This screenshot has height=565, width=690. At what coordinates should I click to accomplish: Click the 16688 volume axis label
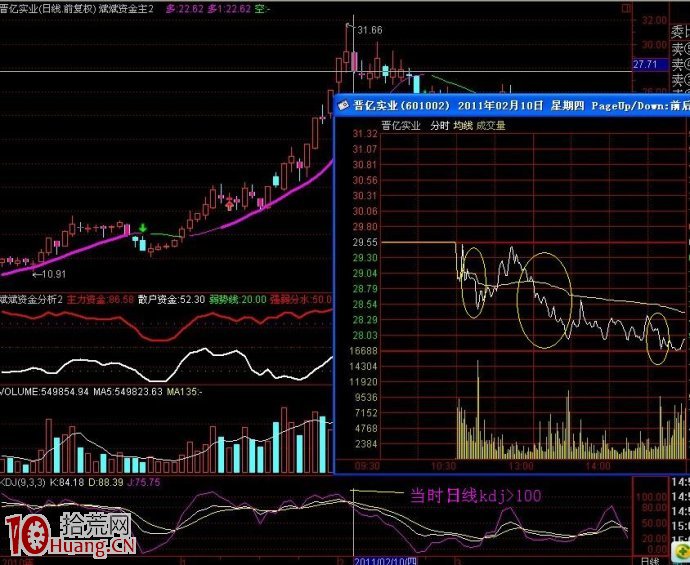click(x=363, y=351)
